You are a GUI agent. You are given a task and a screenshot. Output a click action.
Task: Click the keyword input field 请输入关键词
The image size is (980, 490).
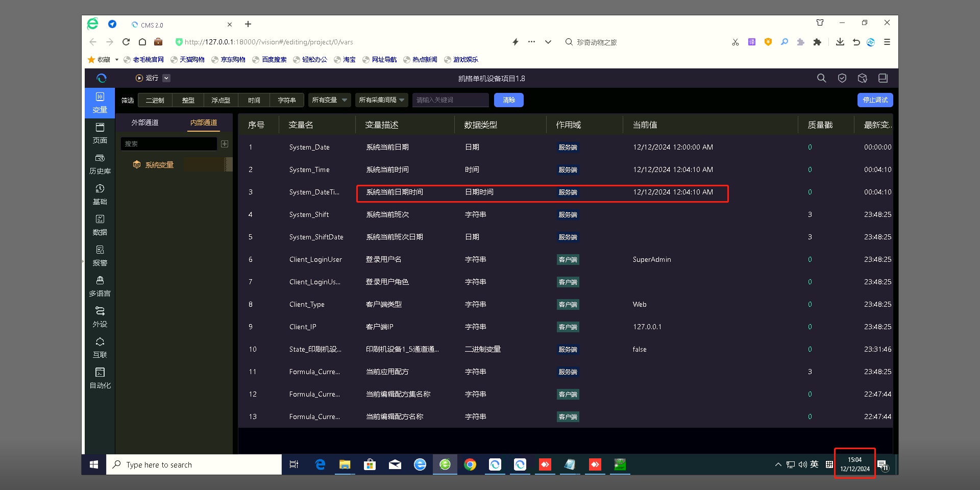pos(451,100)
